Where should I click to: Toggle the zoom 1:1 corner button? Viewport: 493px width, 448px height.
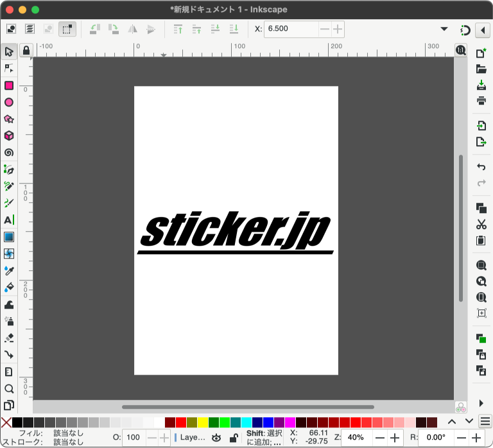[x=461, y=50]
